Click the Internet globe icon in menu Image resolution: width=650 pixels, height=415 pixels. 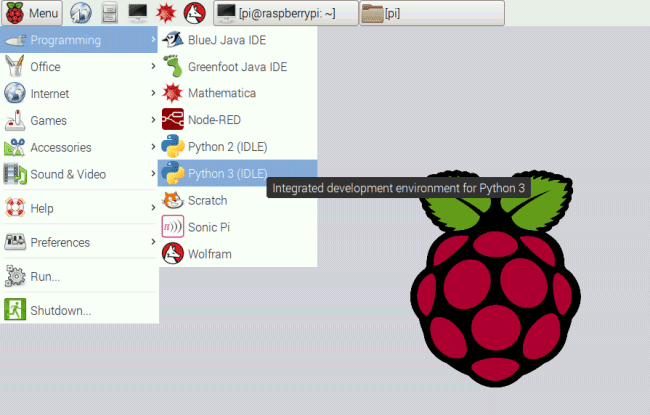(15, 93)
